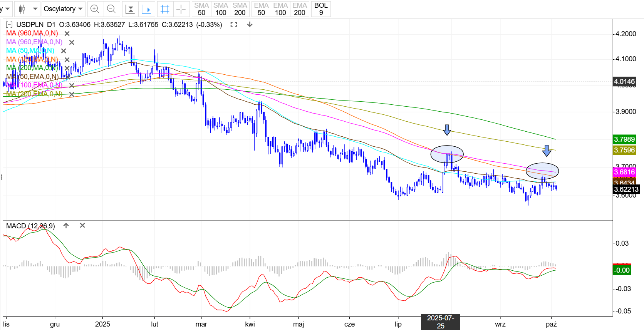
Task: Click the zoom in magnifier icon
Action: pos(95,9)
